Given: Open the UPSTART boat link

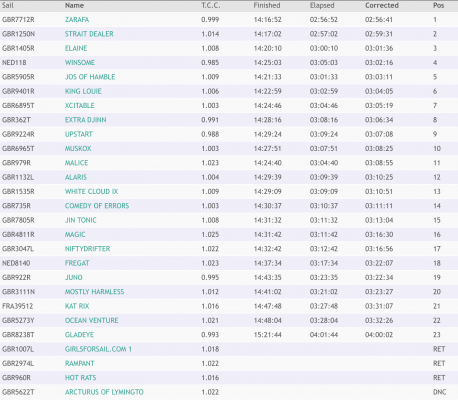Looking at the screenshot, I should click(79, 134).
